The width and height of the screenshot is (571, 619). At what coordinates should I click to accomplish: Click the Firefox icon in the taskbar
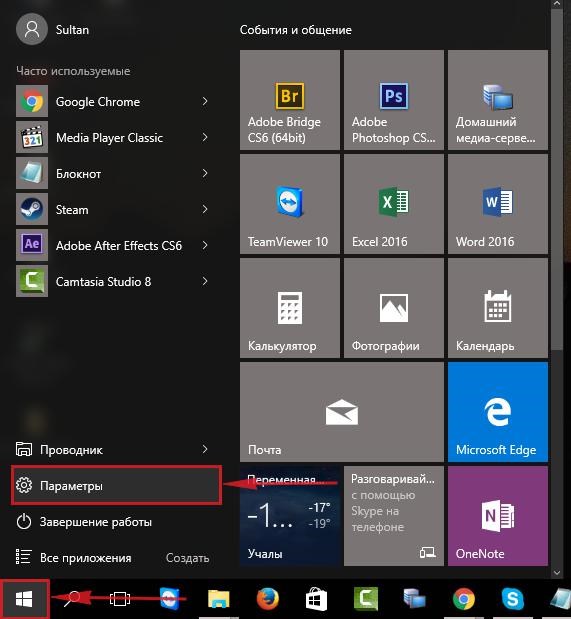pyautogui.click(x=267, y=599)
